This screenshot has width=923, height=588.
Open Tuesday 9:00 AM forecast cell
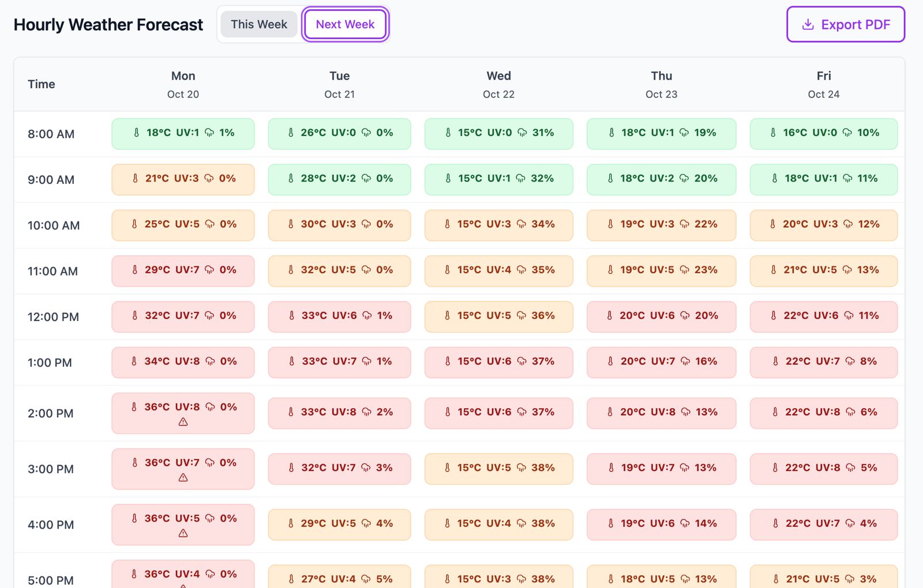339,179
